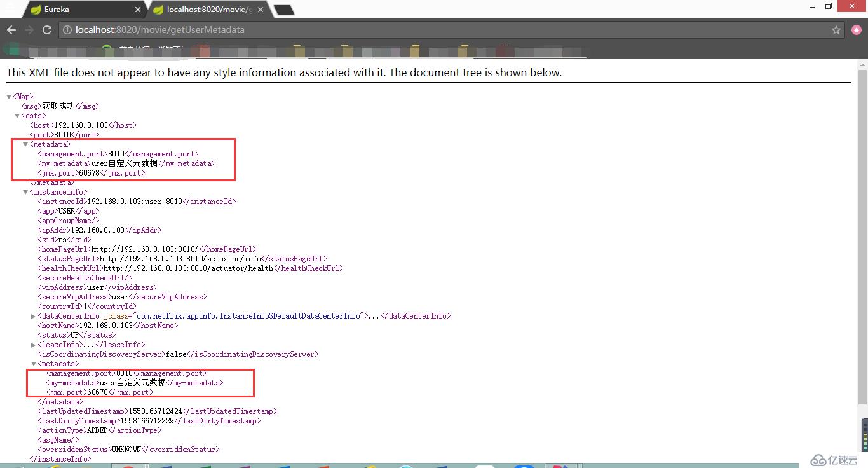Click the actionType value ADDED
The height and width of the screenshot is (468, 868).
point(97,430)
